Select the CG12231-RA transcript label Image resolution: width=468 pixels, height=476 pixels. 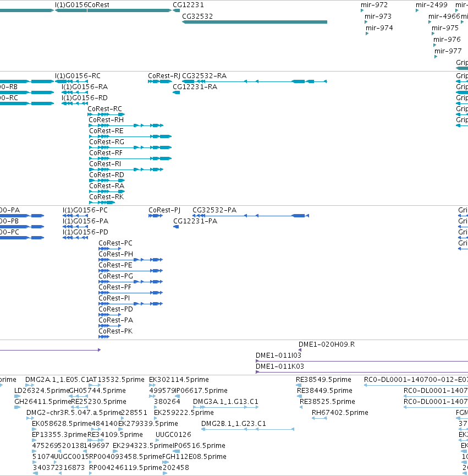pyautogui.click(x=195, y=87)
